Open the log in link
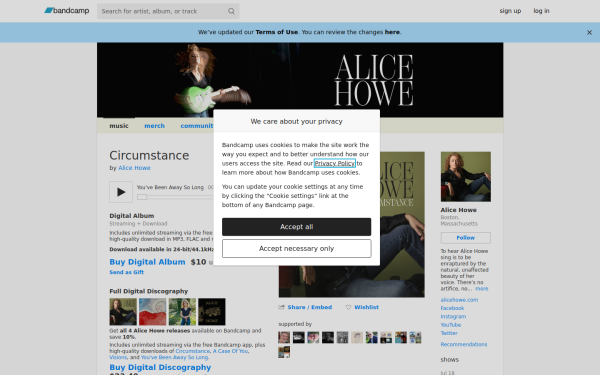This screenshot has width=600, height=375. [x=541, y=11]
